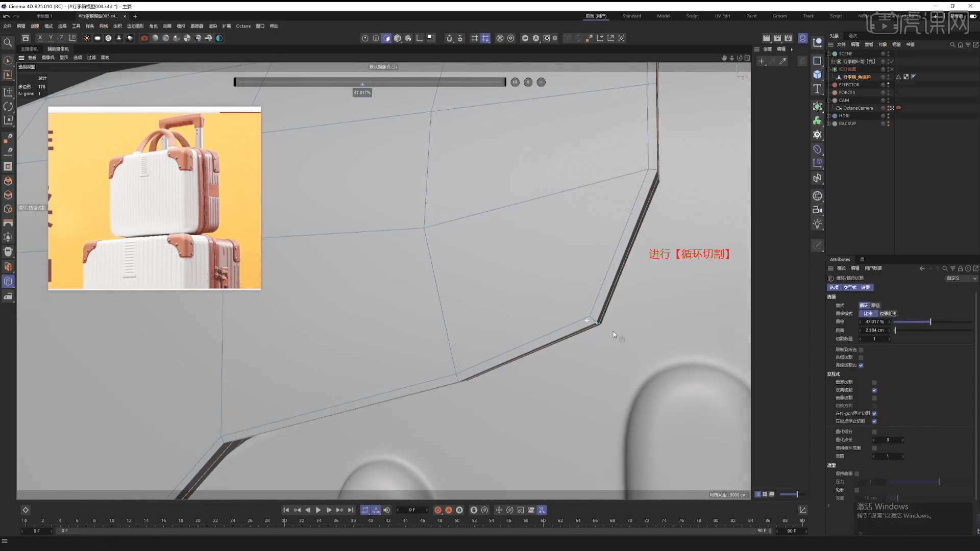The image size is (980, 551).
Task: Increase 偏移 value with right arrow
Action: pos(889,322)
